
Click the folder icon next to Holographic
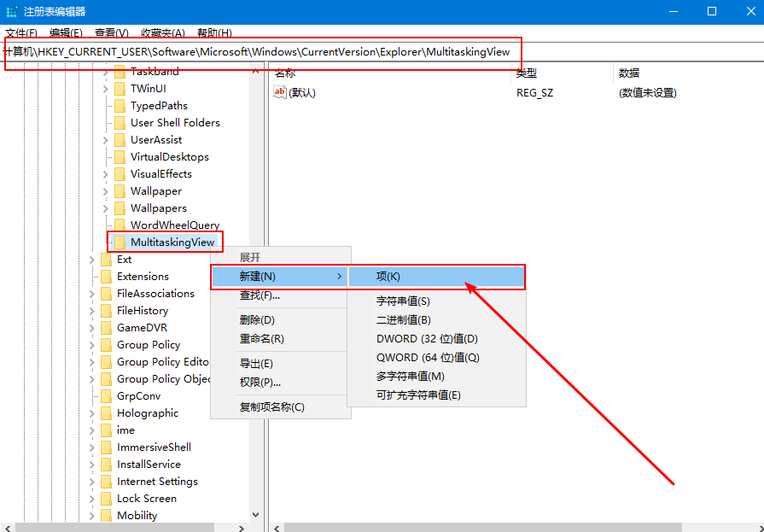106,413
